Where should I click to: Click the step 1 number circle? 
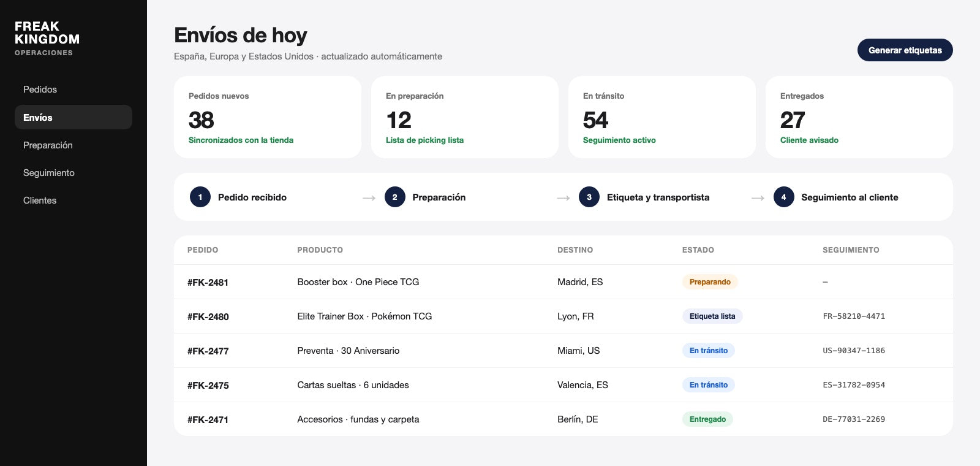[x=200, y=197]
